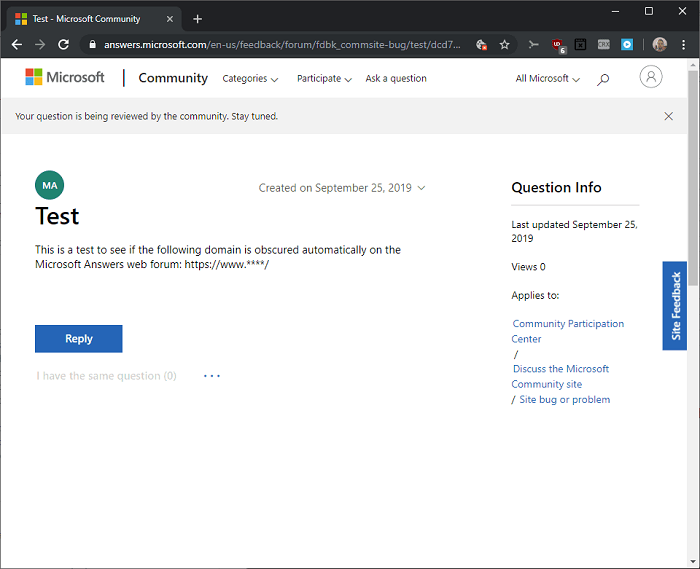The height and width of the screenshot is (569, 700).
Task: Go to the Community home link
Action: [x=173, y=78]
